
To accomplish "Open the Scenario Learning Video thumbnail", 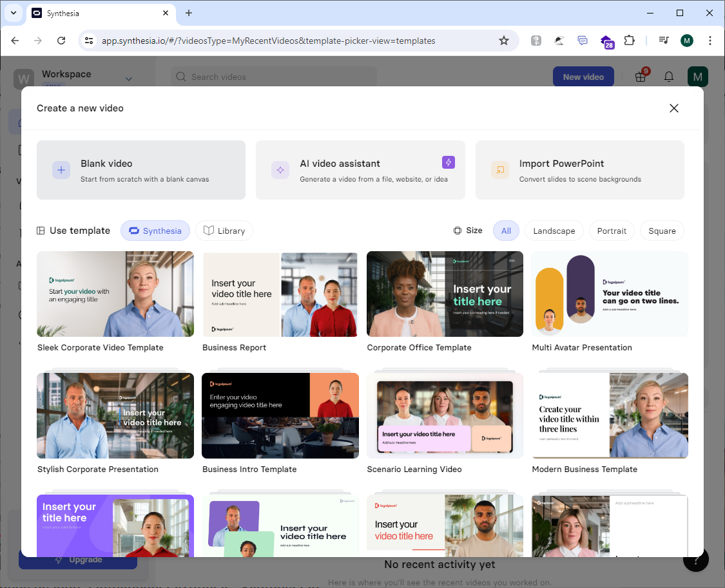I will [x=445, y=415].
